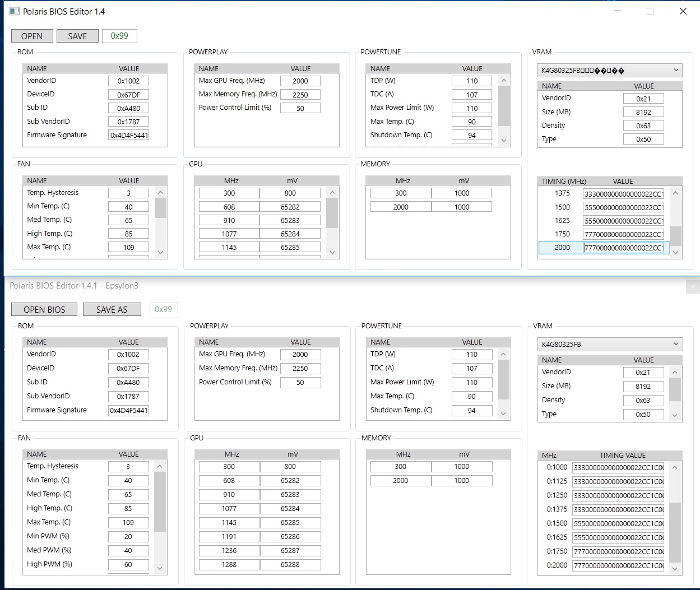
Task: Edit VRAM Size 8192 in Epsylon3 window
Action: 643,386
